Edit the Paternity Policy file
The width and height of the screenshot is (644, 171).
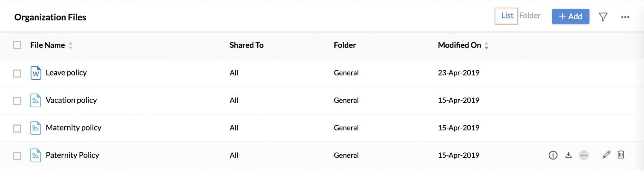click(x=606, y=155)
